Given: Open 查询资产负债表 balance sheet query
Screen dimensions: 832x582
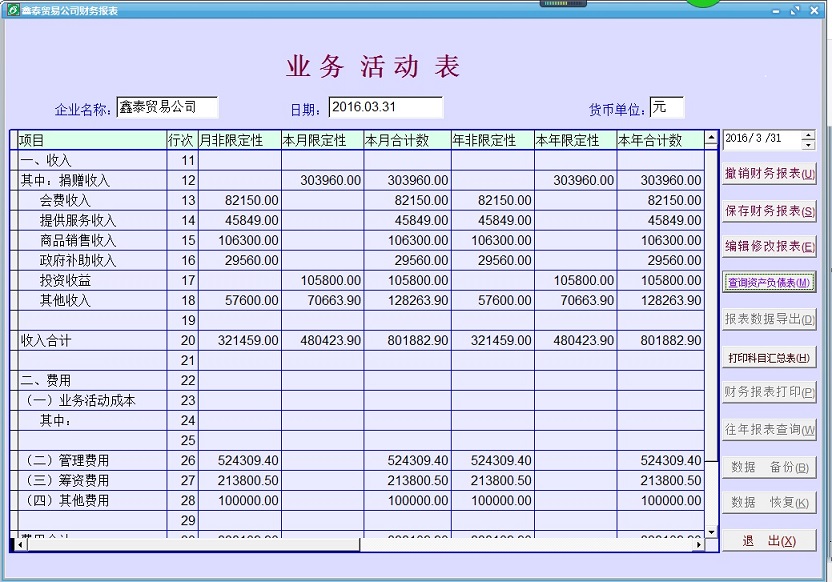Looking at the screenshot, I should pos(769,283).
